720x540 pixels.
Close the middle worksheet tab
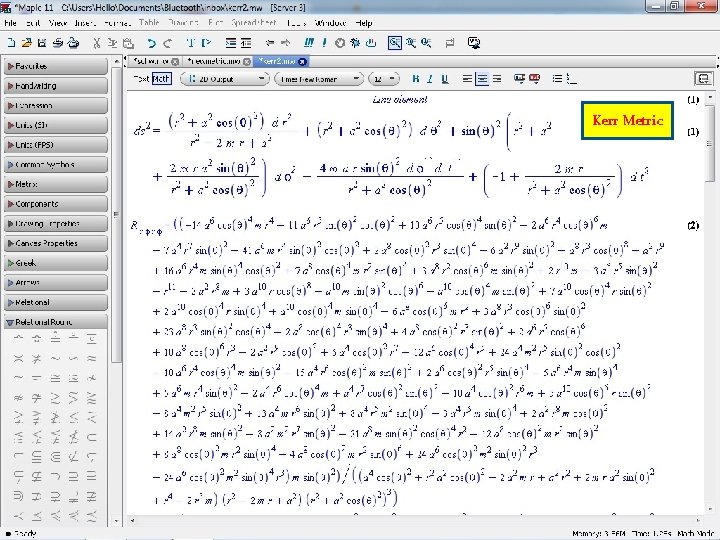tap(247, 62)
